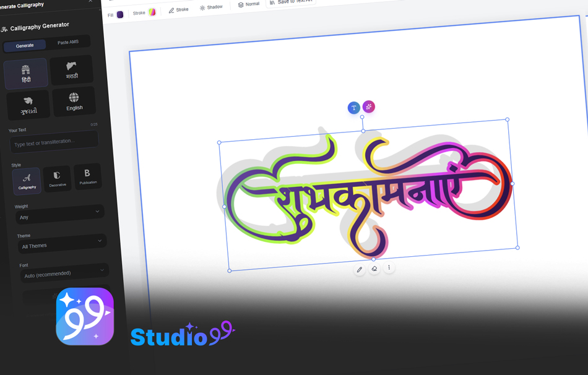Open the Font dropdown showing Auto (recommended)
The height and width of the screenshot is (375, 588).
64,273
